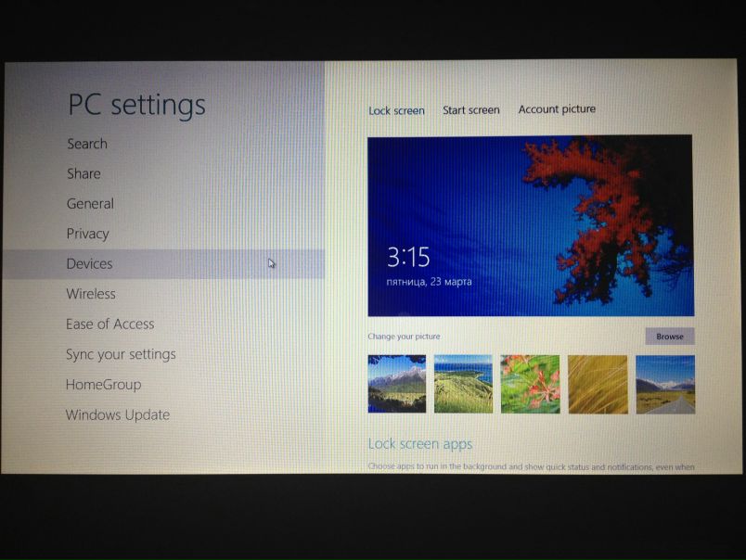746x560 pixels.
Task: Switch to the Lock screen tab
Action: (x=396, y=110)
